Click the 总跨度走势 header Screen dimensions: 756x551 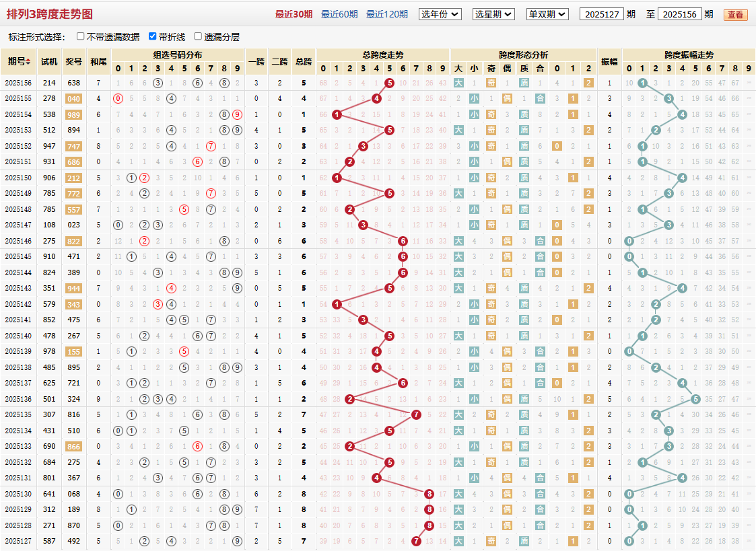[383, 55]
